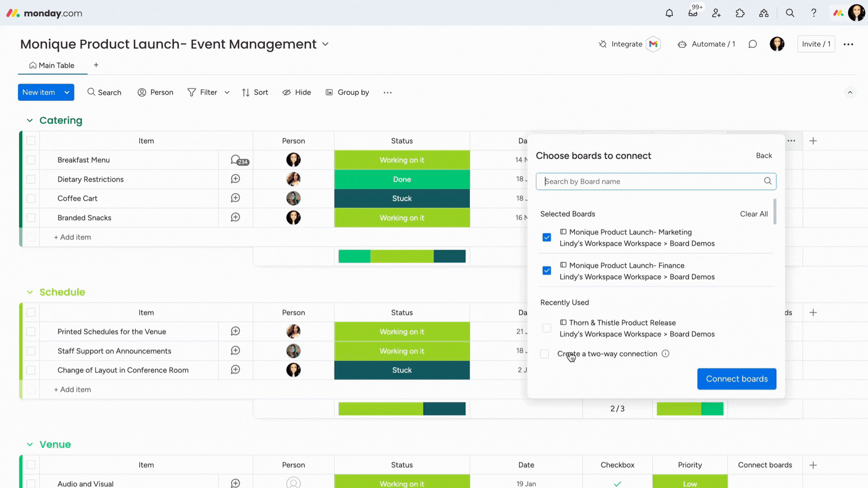Open the board discussion chat icon
Image resolution: width=868 pixels, height=488 pixels.
753,44
